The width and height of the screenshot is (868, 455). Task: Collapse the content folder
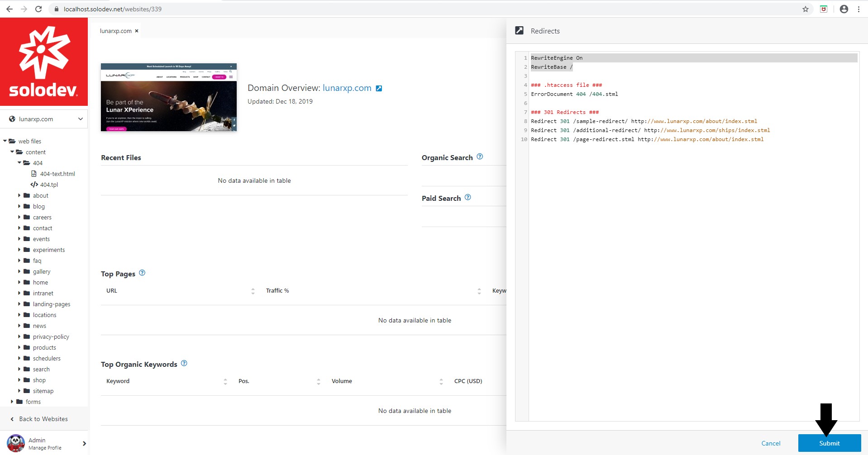12,152
